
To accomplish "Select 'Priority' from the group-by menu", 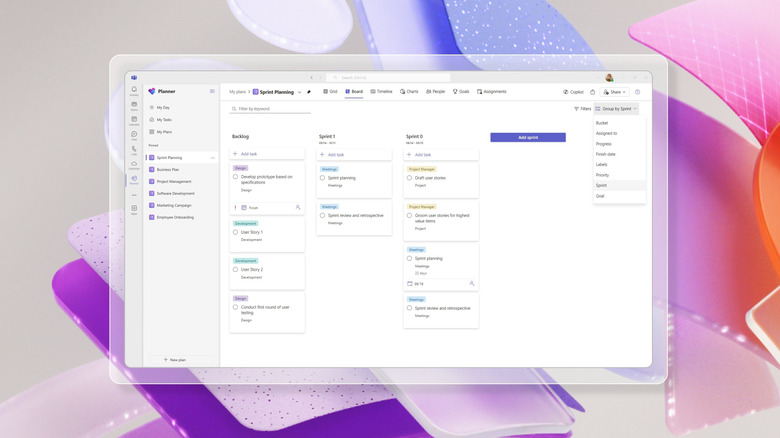I will point(602,175).
